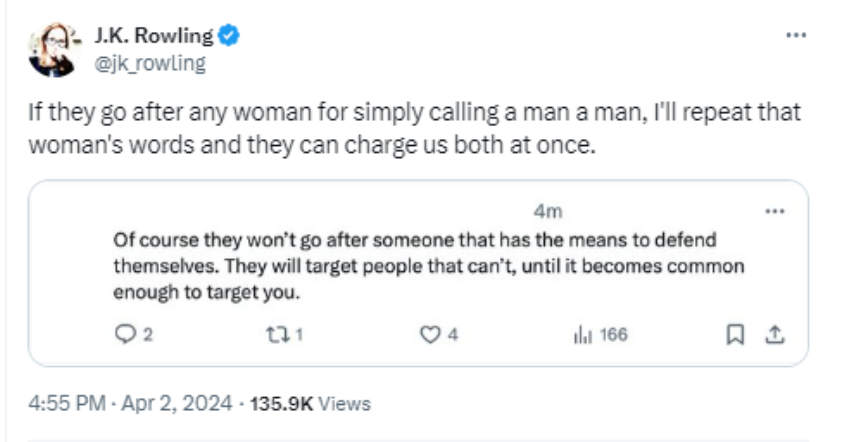This screenshot has width=849, height=442.
Task: Open the more options menu on Rowling's post
Action: pyautogui.click(x=795, y=35)
